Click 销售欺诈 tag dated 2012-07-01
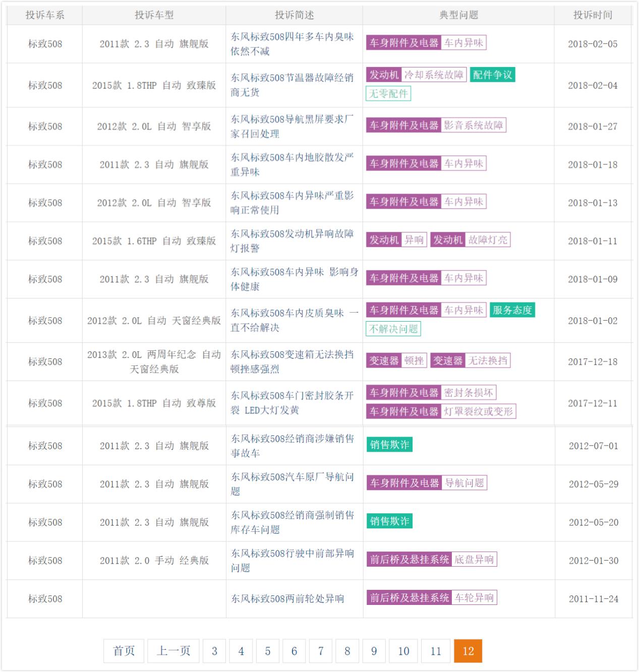Image resolution: width=639 pixels, height=672 pixels. pyautogui.click(x=389, y=445)
